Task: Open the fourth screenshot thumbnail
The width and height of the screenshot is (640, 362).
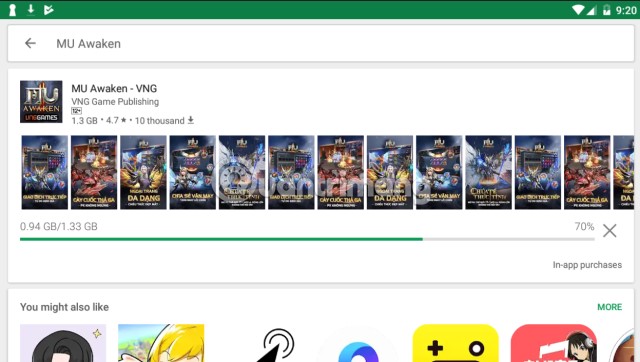Action: click(193, 172)
